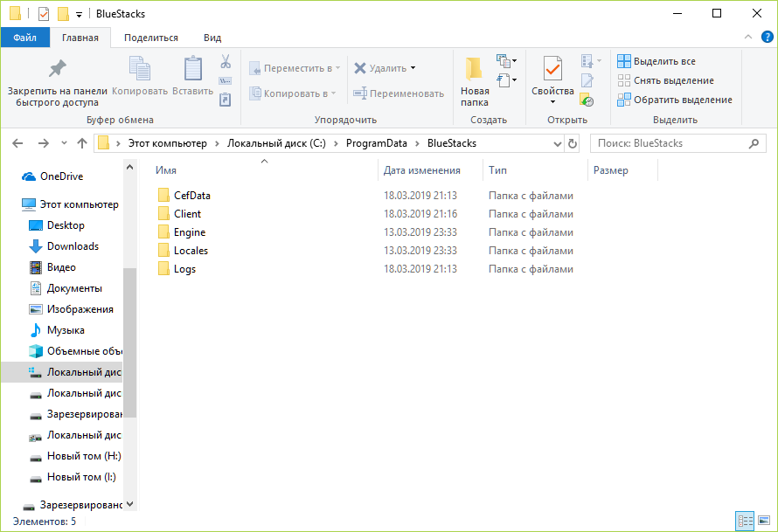Select the Logs folder

(x=177, y=269)
